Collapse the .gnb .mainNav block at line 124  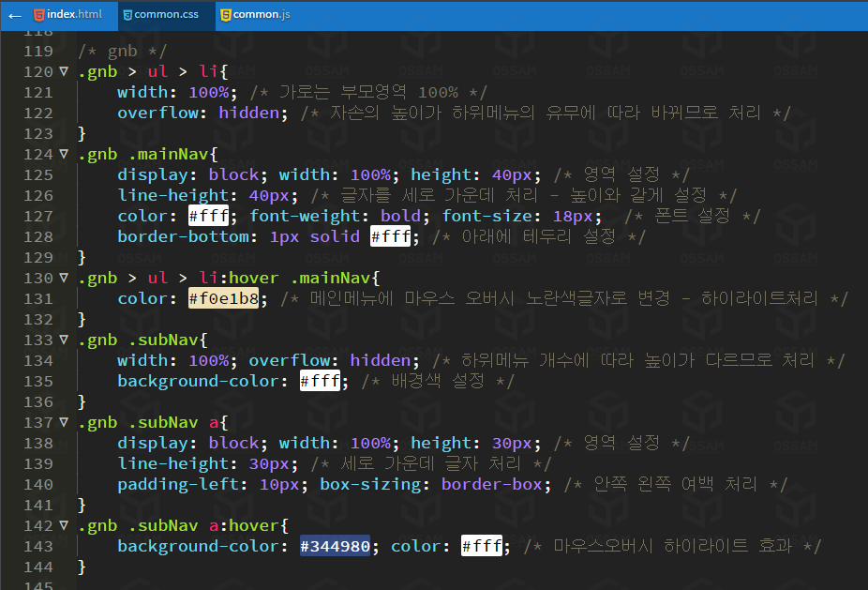[x=64, y=154]
